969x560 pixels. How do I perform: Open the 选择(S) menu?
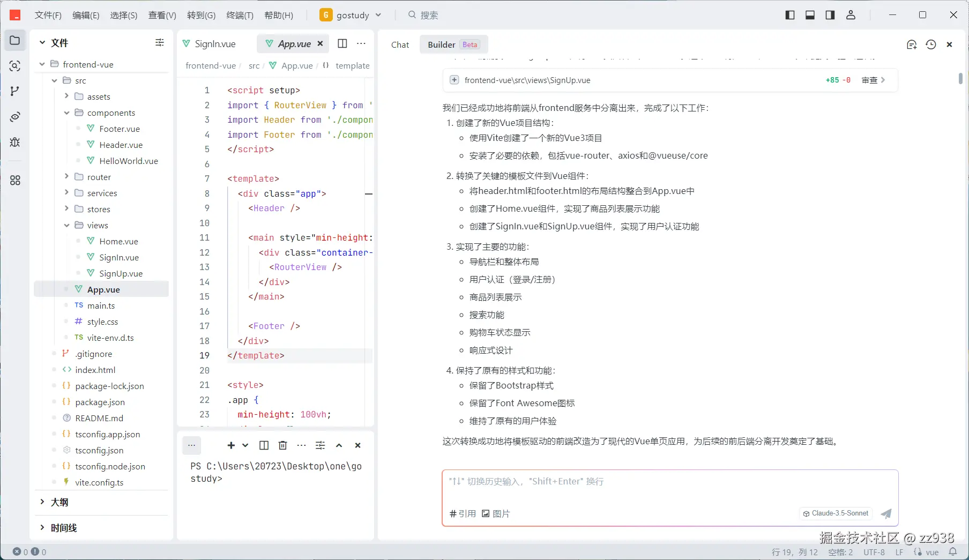point(124,15)
